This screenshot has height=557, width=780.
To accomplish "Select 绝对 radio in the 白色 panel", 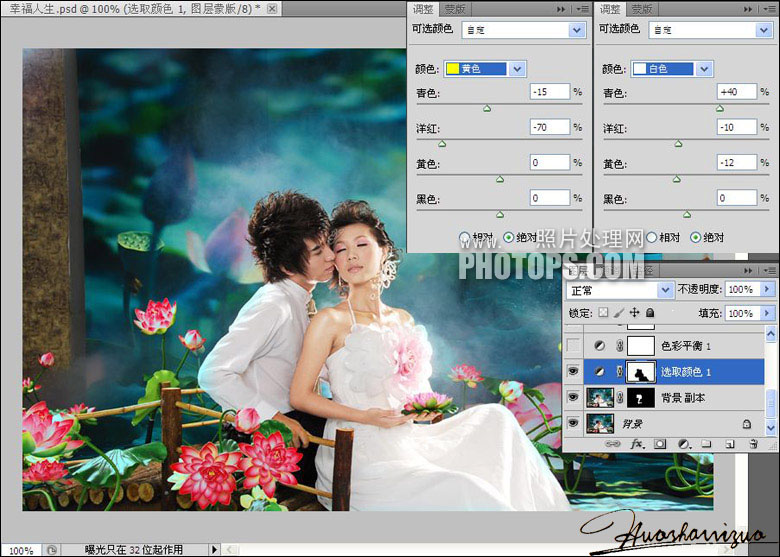I will coord(695,237).
